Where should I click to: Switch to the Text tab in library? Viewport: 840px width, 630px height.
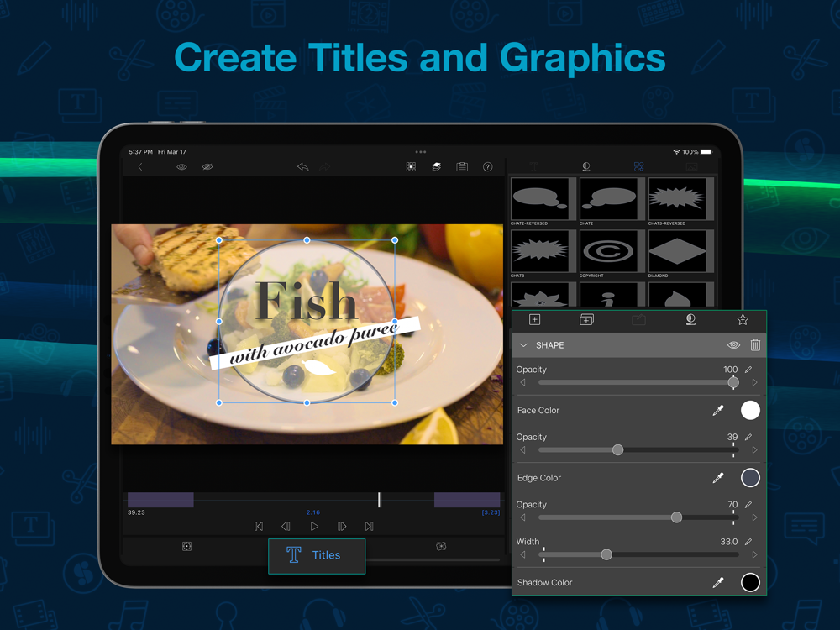tap(533, 166)
